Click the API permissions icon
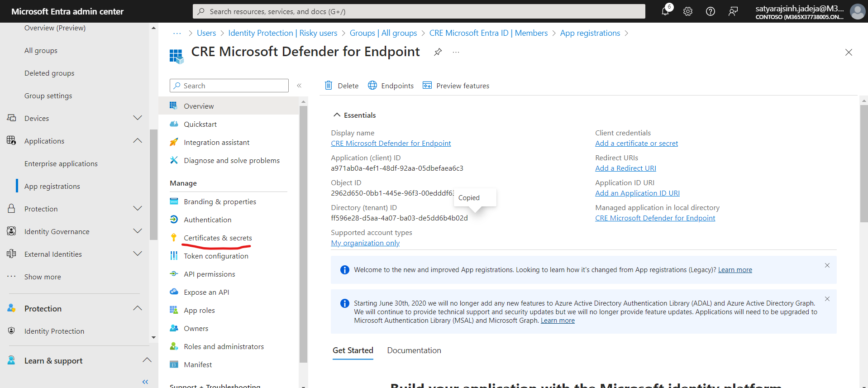This screenshot has height=388, width=868. (x=174, y=274)
